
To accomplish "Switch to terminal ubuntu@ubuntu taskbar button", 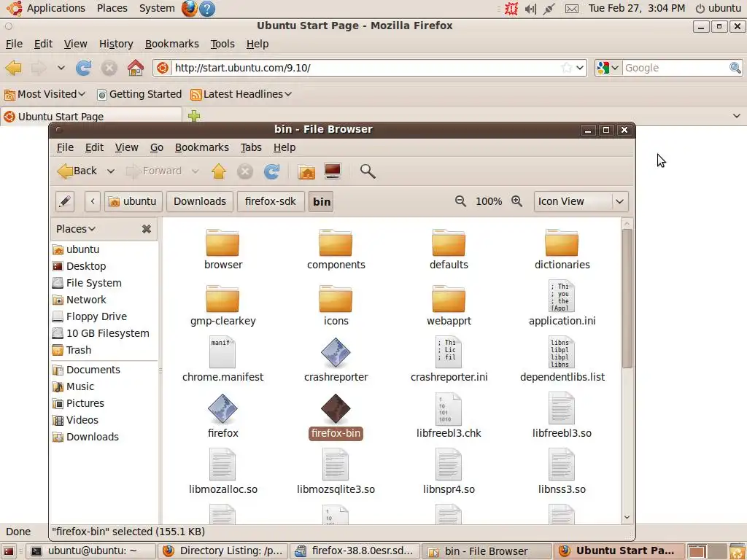I will [x=91, y=551].
